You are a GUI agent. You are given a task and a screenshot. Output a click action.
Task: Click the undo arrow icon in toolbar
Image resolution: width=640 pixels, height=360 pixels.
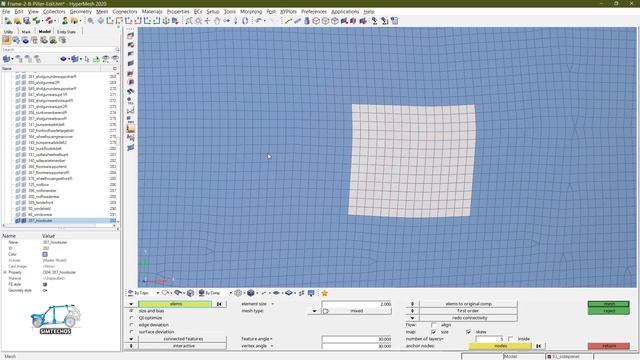(x=259, y=20)
